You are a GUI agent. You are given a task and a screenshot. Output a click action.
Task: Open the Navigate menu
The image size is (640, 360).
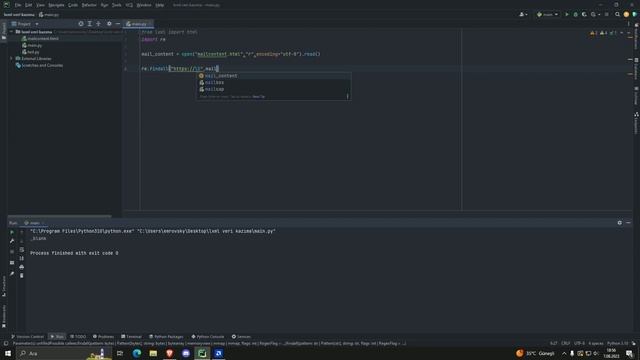point(56,5)
